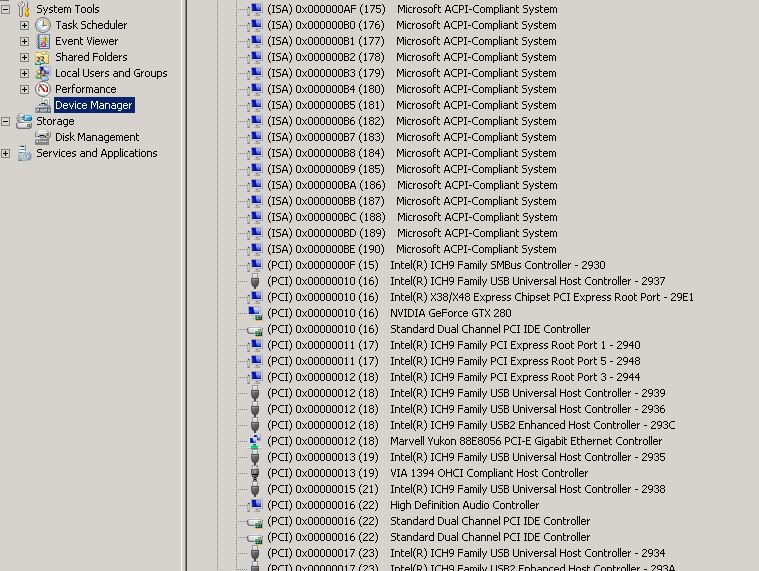
Task: Select High Definition Audio Controller entry
Action: click(403, 505)
